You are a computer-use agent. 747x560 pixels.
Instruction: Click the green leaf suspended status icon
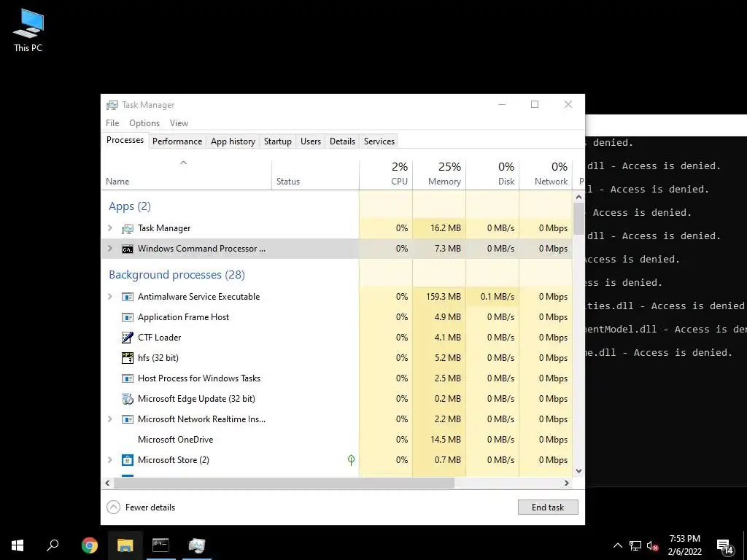pos(351,460)
